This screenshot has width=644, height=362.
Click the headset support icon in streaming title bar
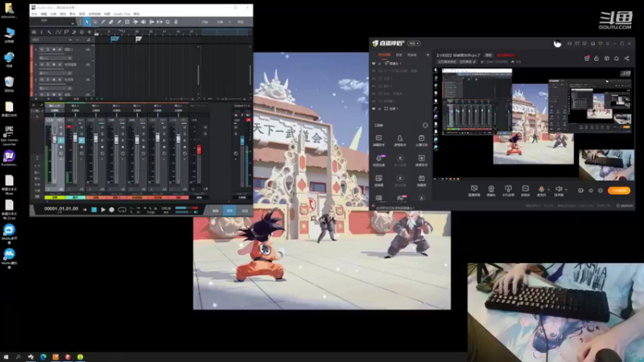(x=569, y=43)
